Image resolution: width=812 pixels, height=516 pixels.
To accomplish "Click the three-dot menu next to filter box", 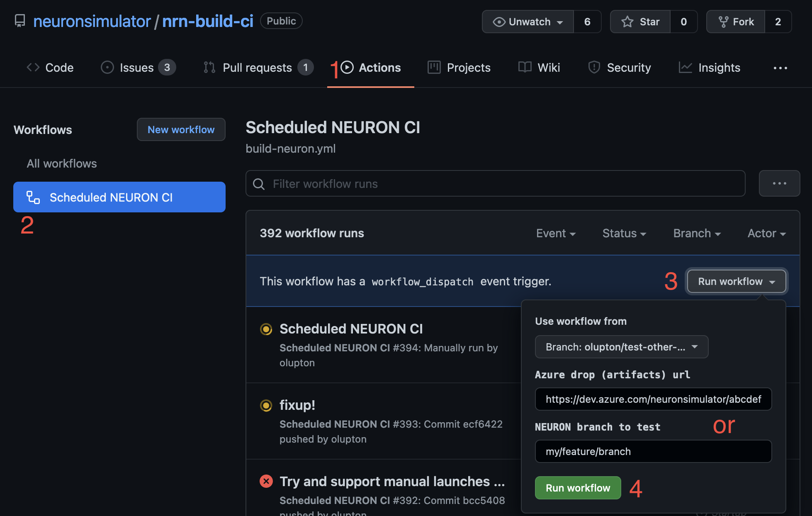I will click(779, 183).
